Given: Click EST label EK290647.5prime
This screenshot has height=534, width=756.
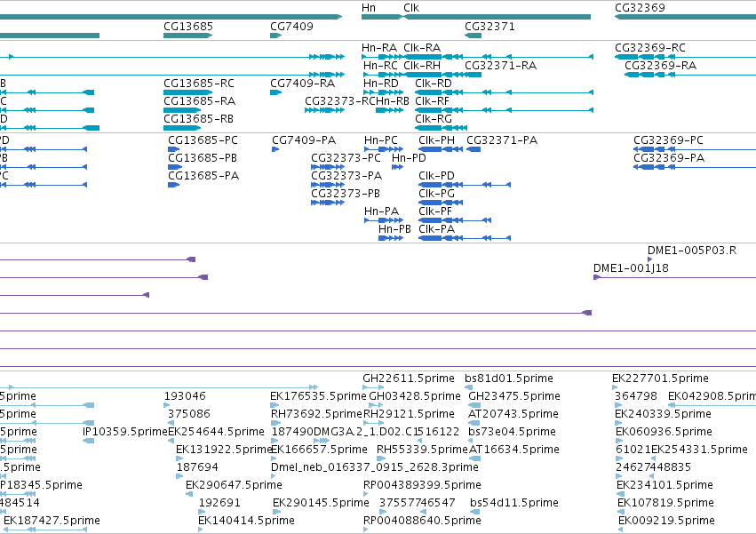Looking at the screenshot, I should (x=234, y=486).
